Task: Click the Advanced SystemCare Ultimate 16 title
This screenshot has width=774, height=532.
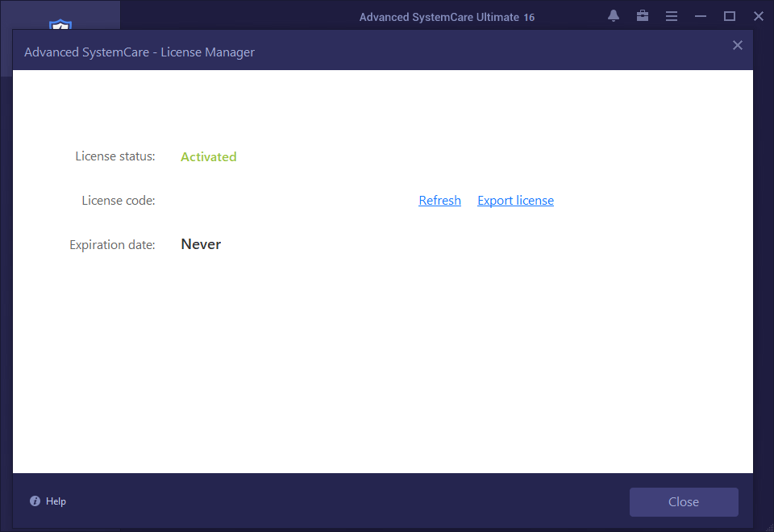Action: pyautogui.click(x=447, y=17)
